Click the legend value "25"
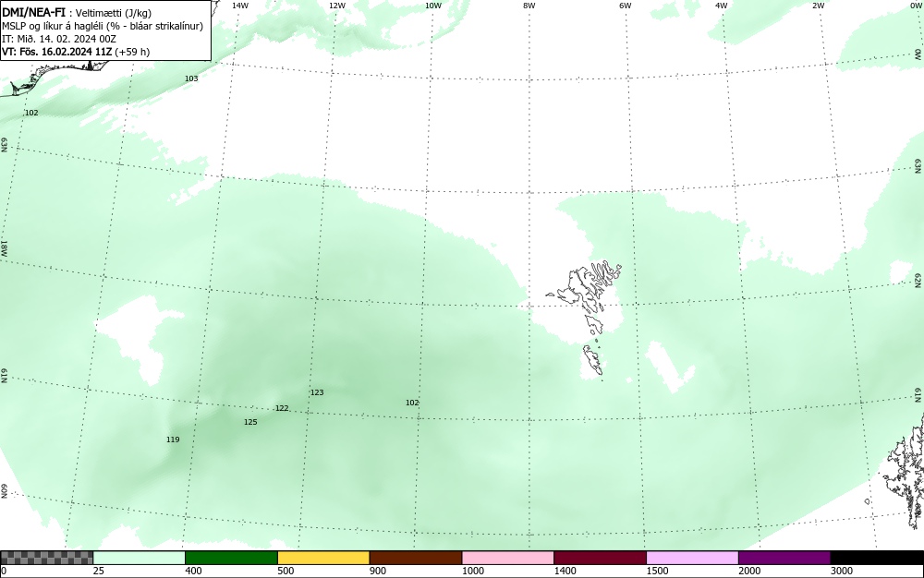The width and height of the screenshot is (924, 578). [x=99, y=571]
